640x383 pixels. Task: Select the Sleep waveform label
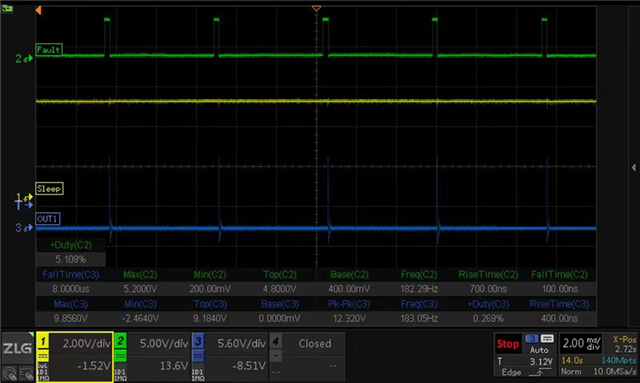[49, 188]
